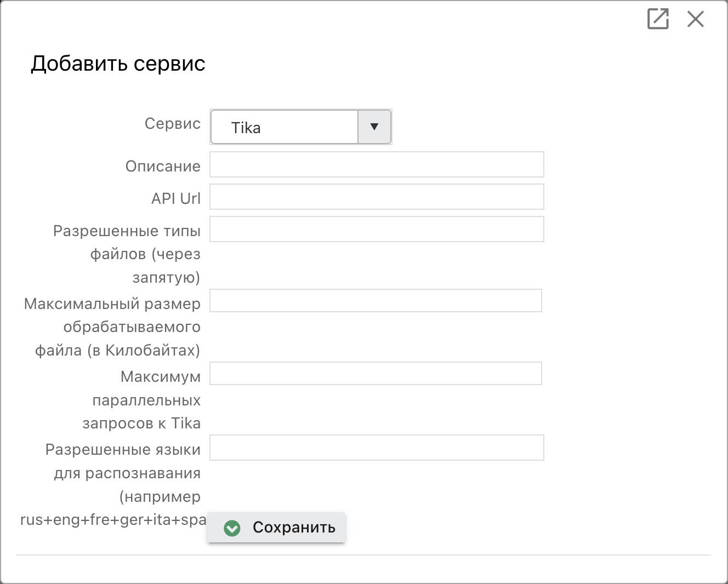Click the Разрешенные типы файлов field
The width and height of the screenshot is (728, 584).
377,229
